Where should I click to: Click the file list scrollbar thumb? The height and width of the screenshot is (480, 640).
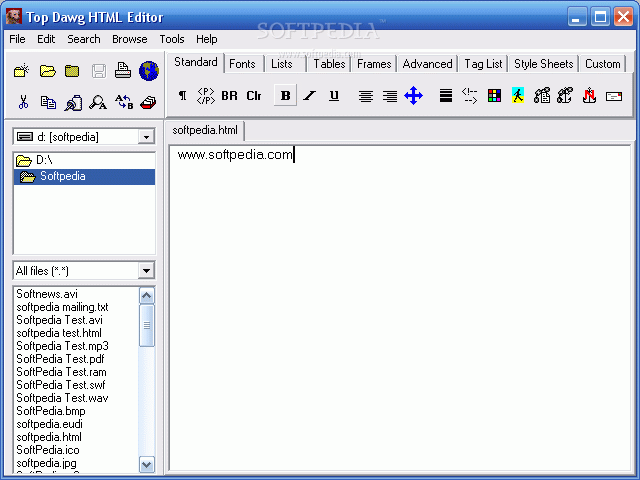[x=147, y=326]
